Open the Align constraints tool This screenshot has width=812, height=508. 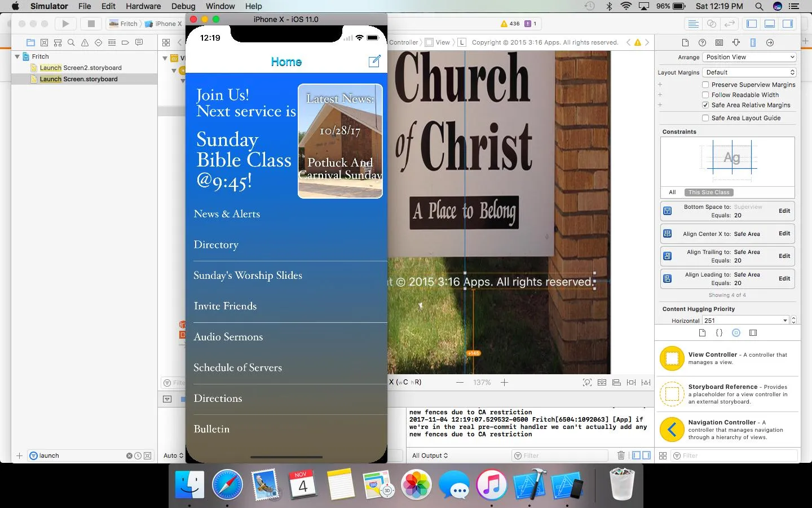[616, 382]
